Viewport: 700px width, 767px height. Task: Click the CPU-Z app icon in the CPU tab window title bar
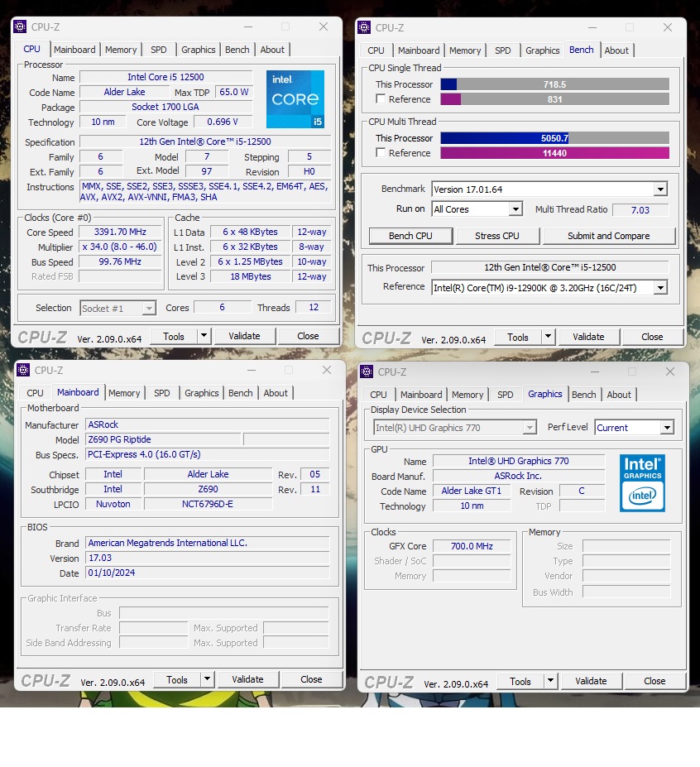point(20,26)
